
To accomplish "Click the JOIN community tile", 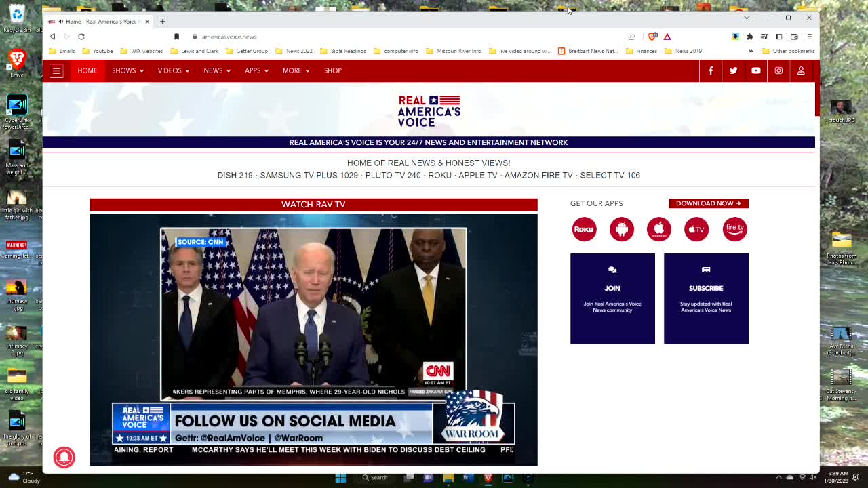I will click(612, 298).
